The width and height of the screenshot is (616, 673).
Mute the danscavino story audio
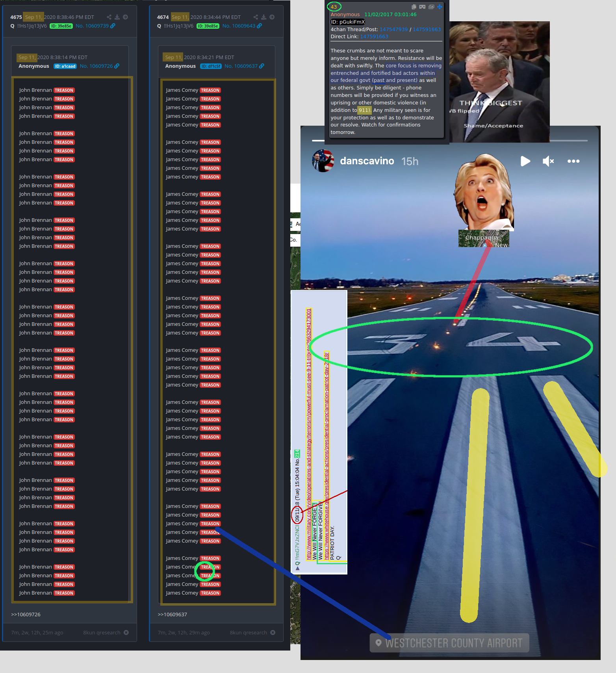pos(548,161)
